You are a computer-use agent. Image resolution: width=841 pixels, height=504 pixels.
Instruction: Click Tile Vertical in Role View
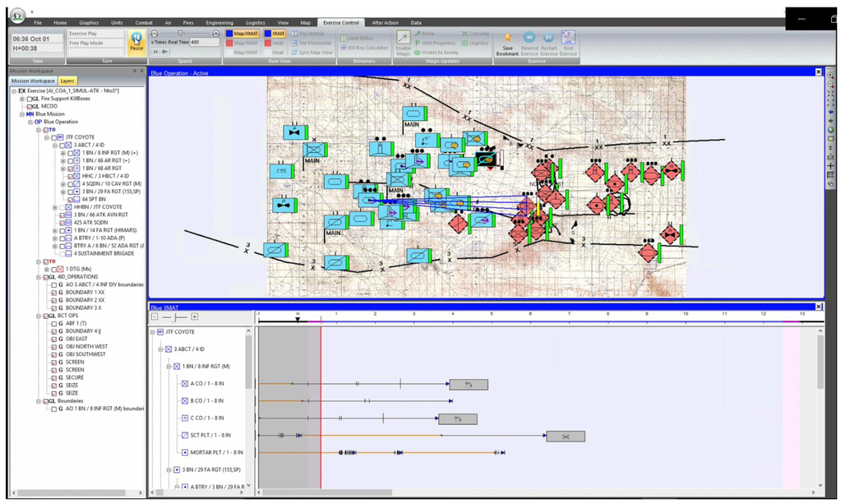pos(307,34)
